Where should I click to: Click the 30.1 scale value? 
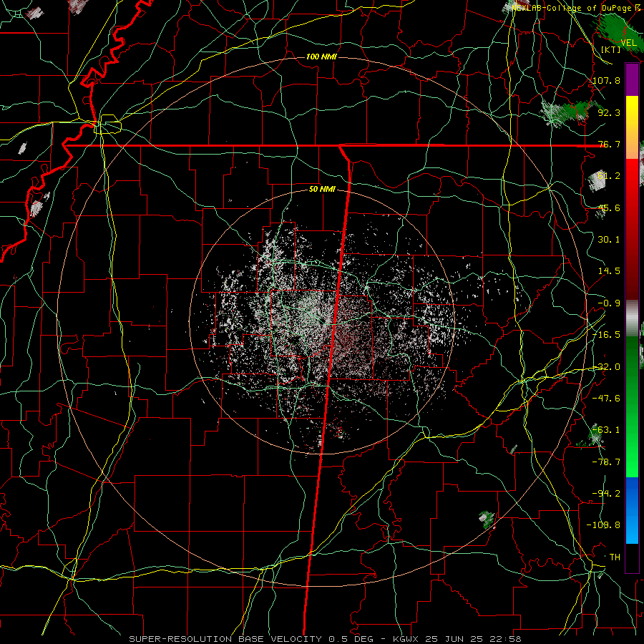[x=609, y=240]
